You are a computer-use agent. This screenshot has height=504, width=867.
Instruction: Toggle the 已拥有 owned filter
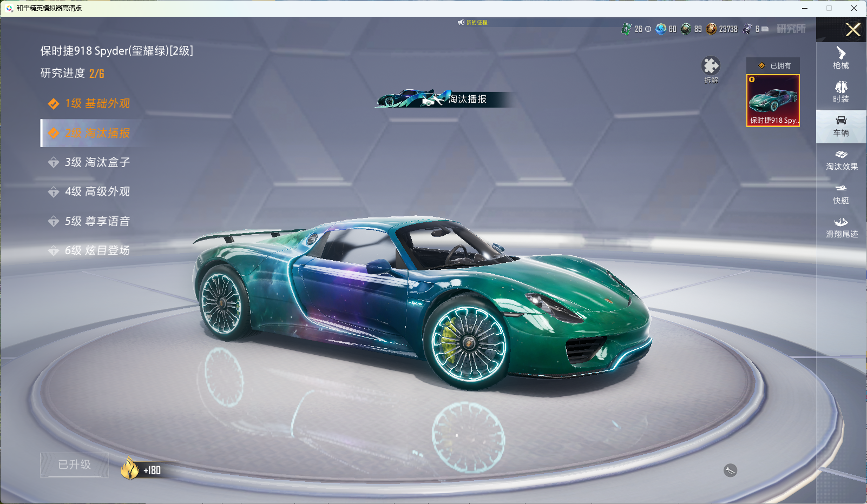773,65
